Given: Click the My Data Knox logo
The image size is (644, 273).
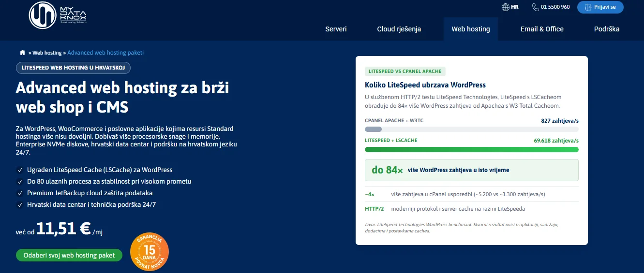Looking at the screenshot, I should pos(58,15).
